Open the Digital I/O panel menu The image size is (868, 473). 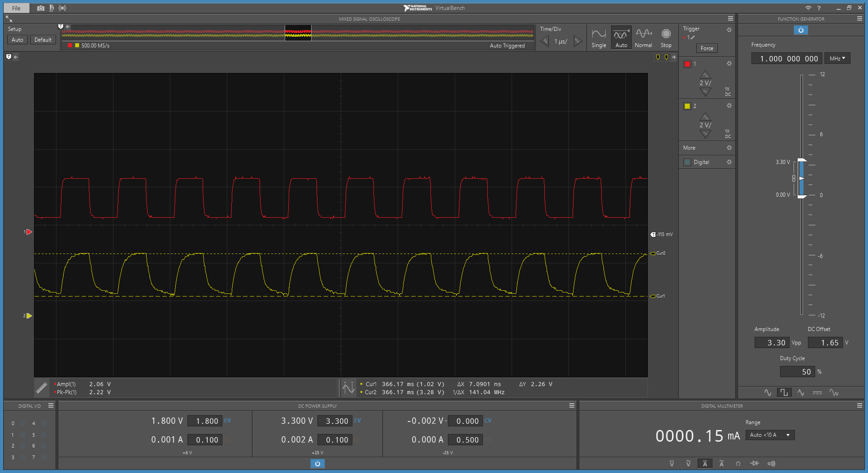51,405
